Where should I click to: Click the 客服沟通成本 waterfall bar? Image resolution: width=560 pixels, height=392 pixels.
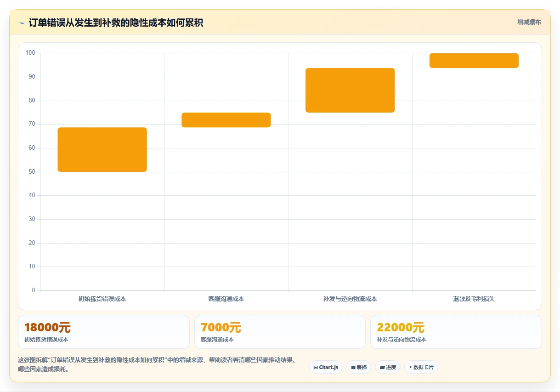tap(226, 120)
